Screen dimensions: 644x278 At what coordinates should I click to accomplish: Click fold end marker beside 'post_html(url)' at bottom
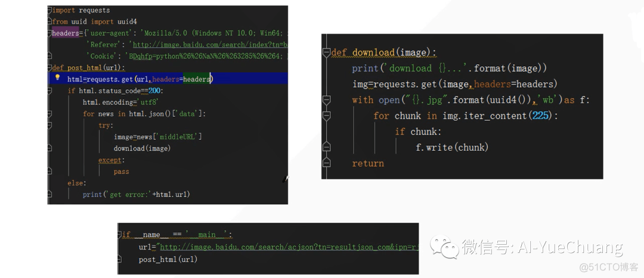click(x=120, y=259)
